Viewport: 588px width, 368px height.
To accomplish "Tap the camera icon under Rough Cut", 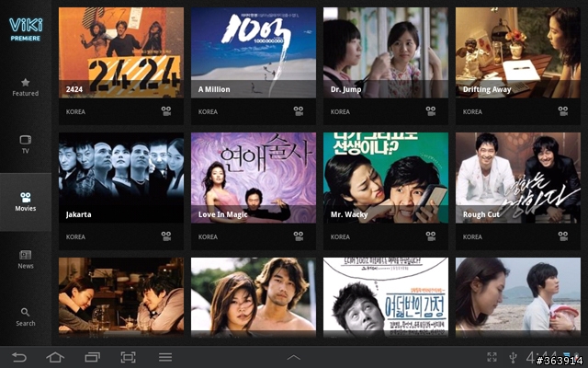I will click(563, 236).
